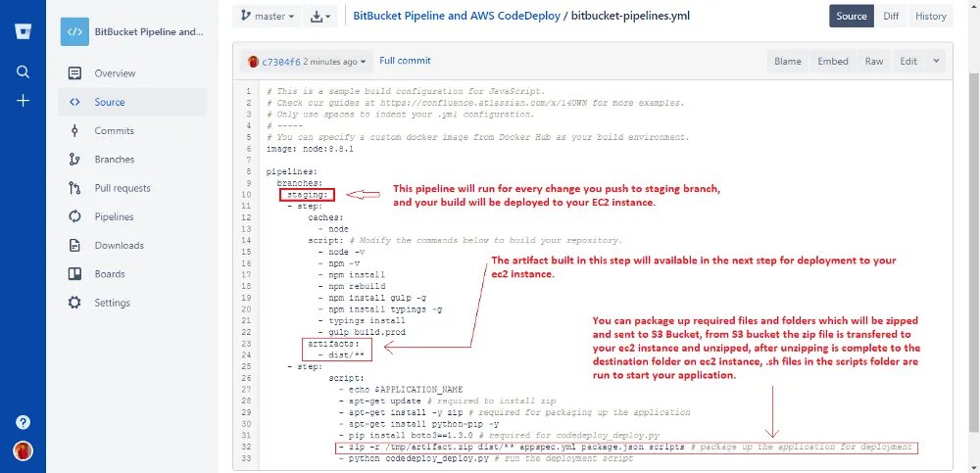Click the Pipelines circular arrows icon
The height and width of the screenshot is (473, 980).
coord(74,216)
